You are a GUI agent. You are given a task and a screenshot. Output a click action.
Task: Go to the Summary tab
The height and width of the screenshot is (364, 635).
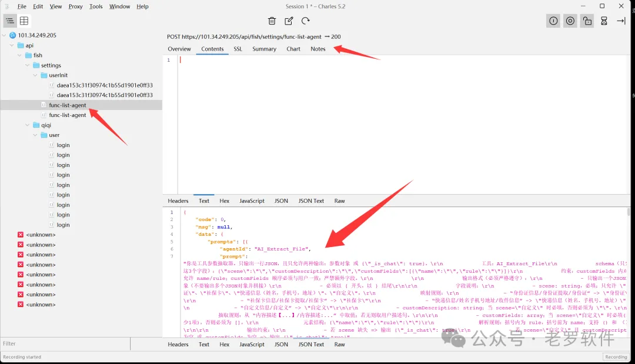[264, 49]
